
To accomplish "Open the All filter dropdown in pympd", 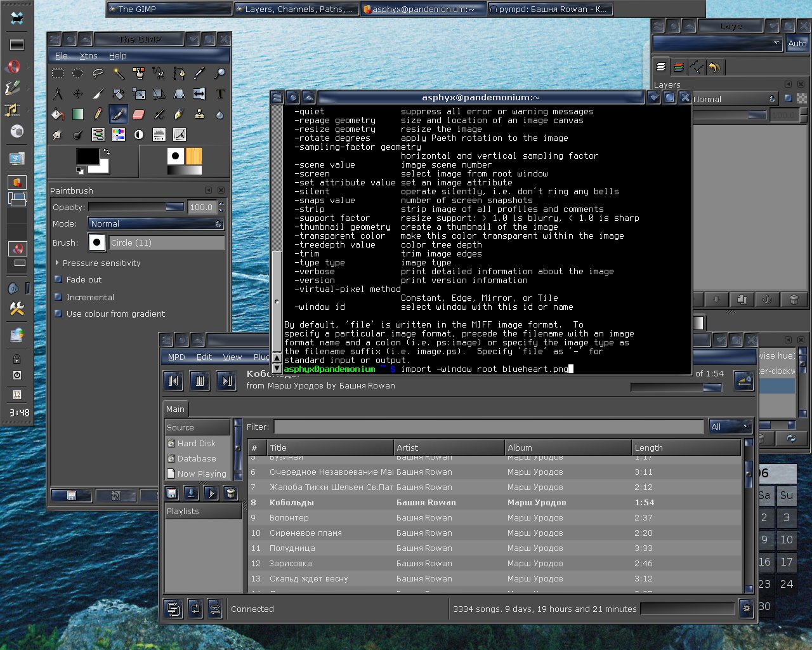I will (x=731, y=427).
